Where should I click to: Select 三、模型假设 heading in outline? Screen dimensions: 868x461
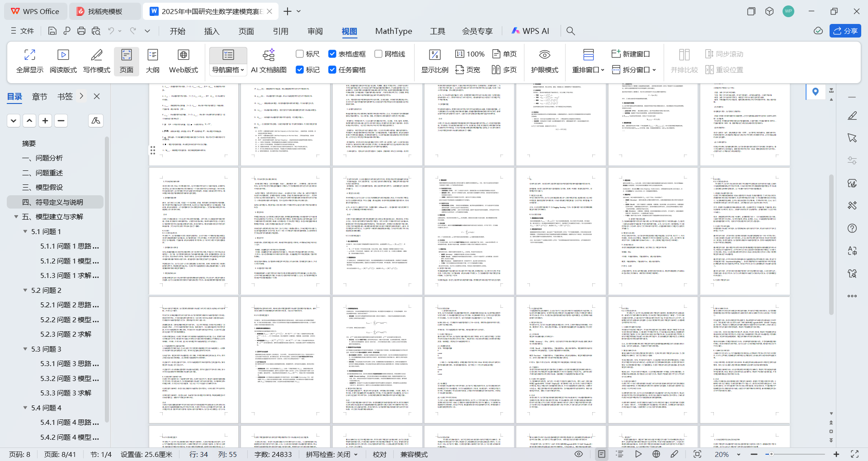point(42,187)
